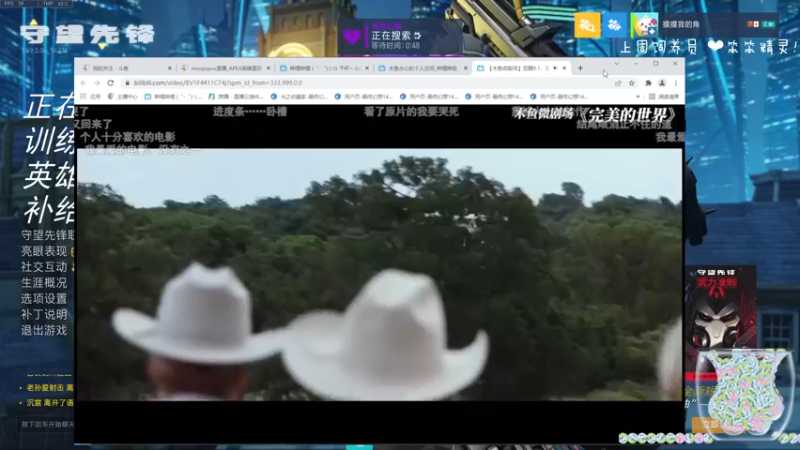The width and height of the screenshot is (800, 450).
Task: Click the playing video frame with the white hats
Action: [379, 274]
